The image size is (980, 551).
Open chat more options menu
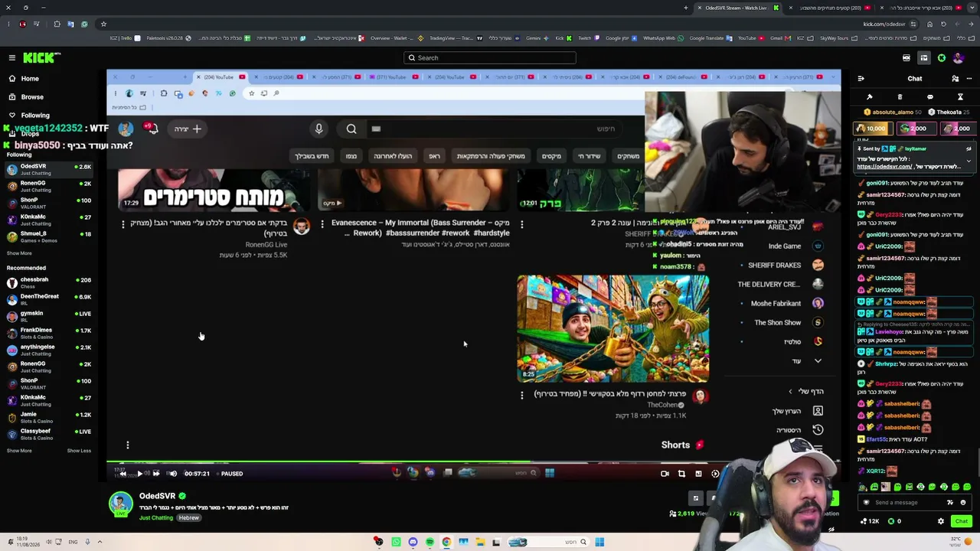(969, 79)
